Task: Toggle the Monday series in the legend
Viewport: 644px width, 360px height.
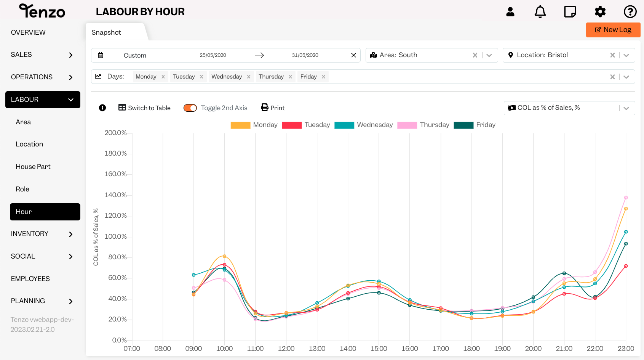Action: (254, 125)
